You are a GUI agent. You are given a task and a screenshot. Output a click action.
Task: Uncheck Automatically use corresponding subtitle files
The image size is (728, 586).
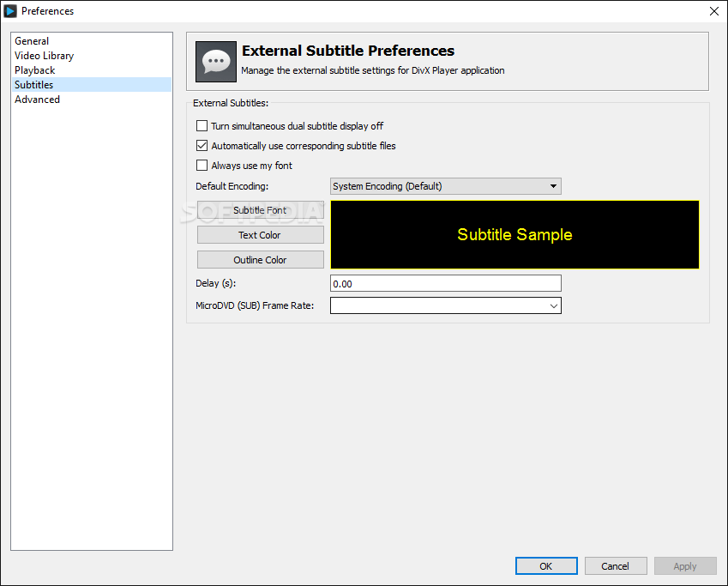pos(202,146)
